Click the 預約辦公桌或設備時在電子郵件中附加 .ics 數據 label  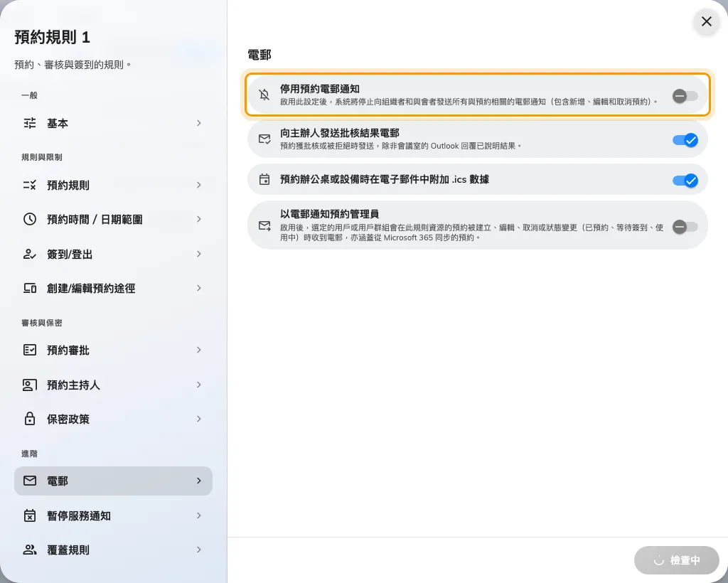pos(385,179)
